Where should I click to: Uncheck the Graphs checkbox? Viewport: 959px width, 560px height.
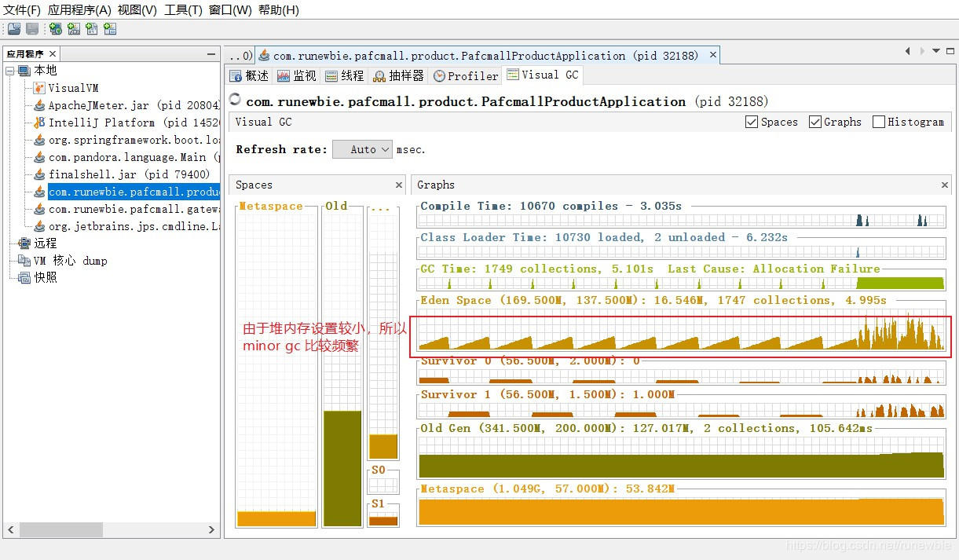tap(815, 122)
